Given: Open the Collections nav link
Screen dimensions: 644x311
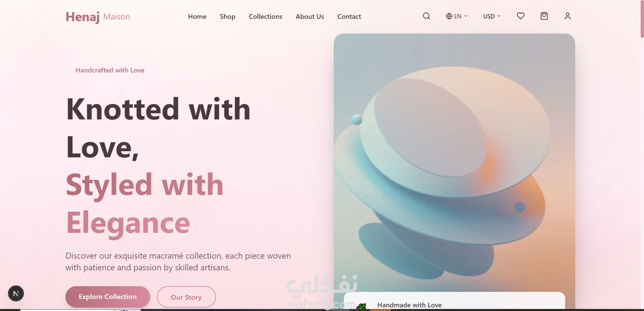Looking at the screenshot, I should [265, 16].
